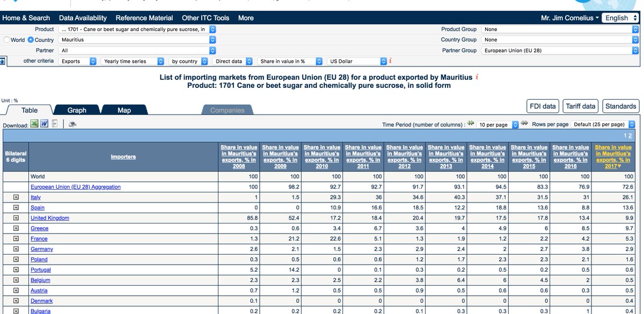Sort by Importers column header
Viewport: 644px width, 314px height.
coord(123,157)
